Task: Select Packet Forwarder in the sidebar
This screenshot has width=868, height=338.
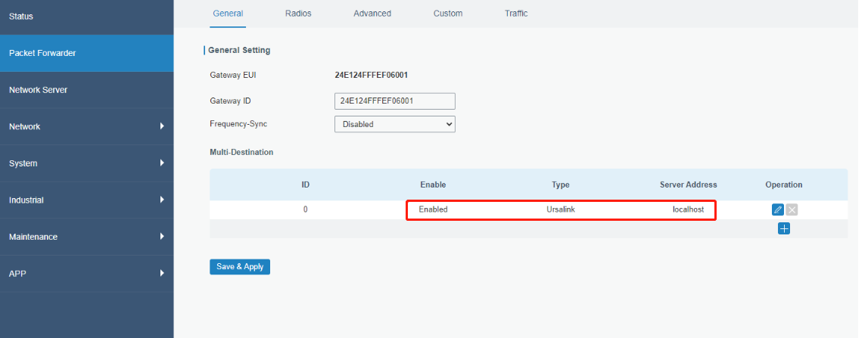Action: [42, 53]
